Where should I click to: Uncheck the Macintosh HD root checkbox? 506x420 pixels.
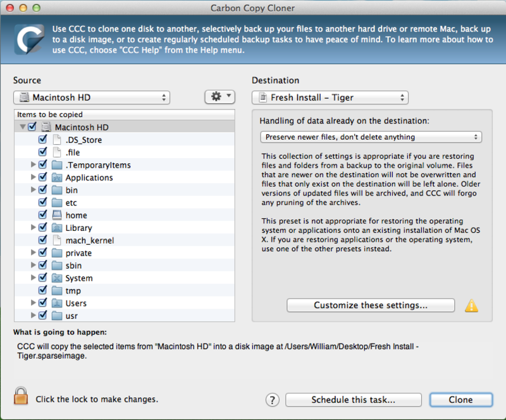(x=32, y=127)
